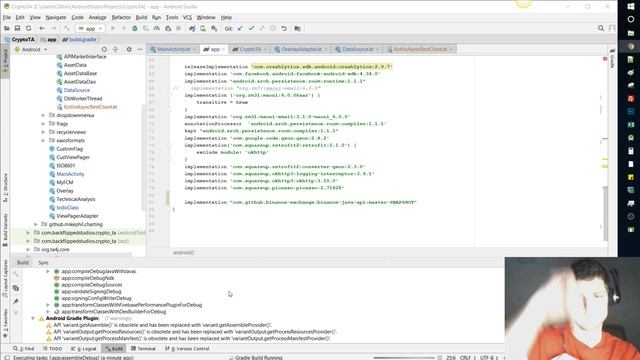Click the Collapse All icon in Project panel
Screen dimensions: 640x360
click(115, 49)
